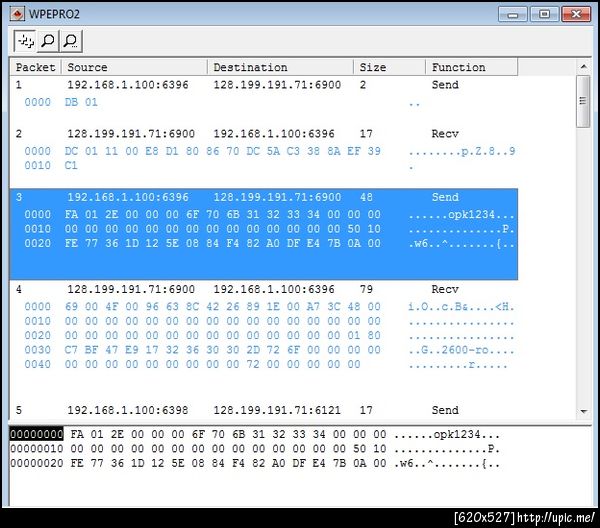Click ASCII text '........p.Z.8..9' of packet 2
Viewport: 600px width, 528px height.
click(x=461, y=151)
